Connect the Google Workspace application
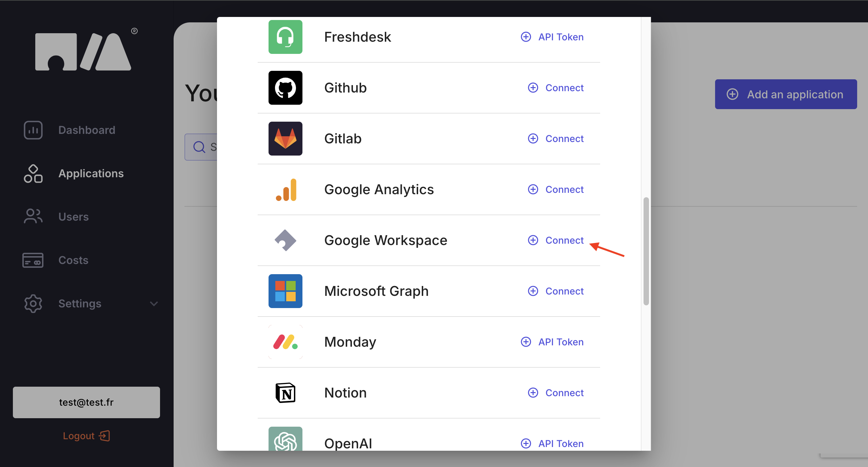Image resolution: width=868 pixels, height=467 pixels. [556, 240]
